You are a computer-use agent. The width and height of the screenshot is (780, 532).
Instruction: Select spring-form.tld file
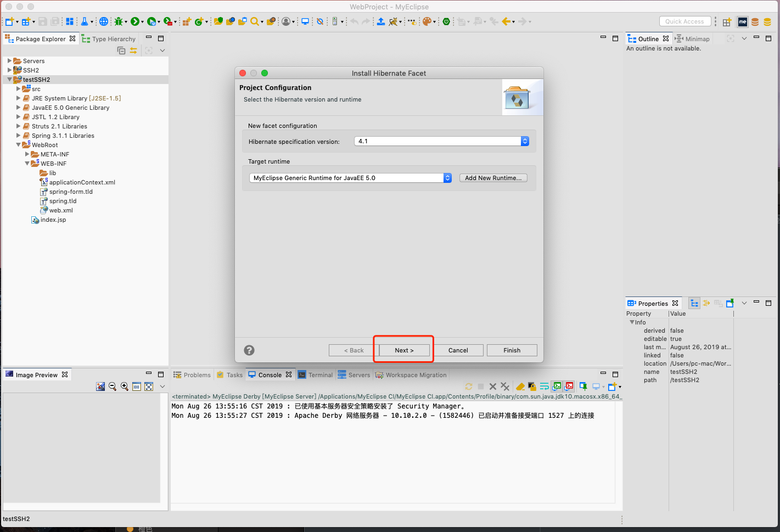coord(71,192)
